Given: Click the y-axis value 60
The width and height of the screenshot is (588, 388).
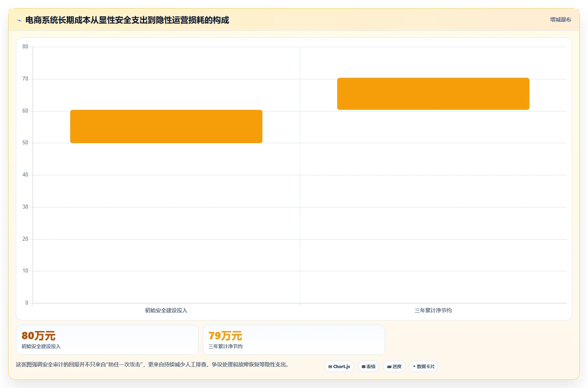Looking at the screenshot, I should point(25,111).
